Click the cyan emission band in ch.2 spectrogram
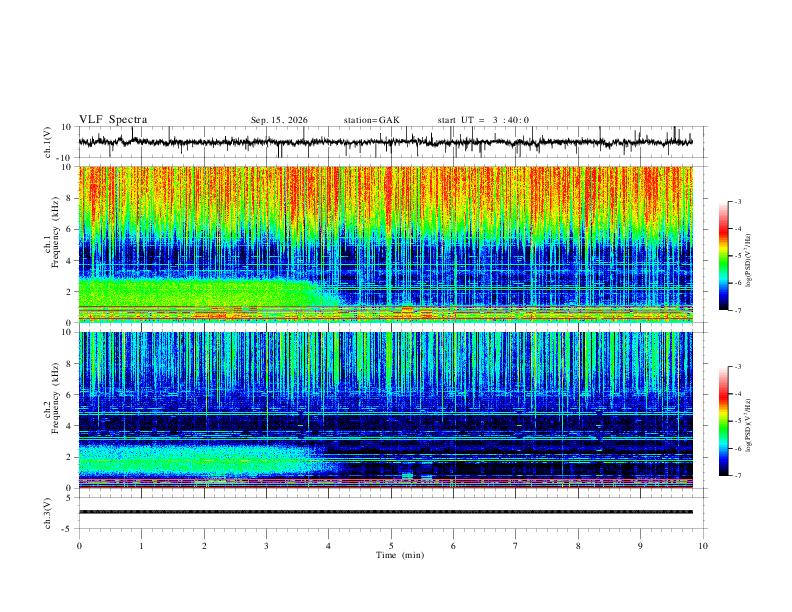 pyautogui.click(x=202, y=460)
